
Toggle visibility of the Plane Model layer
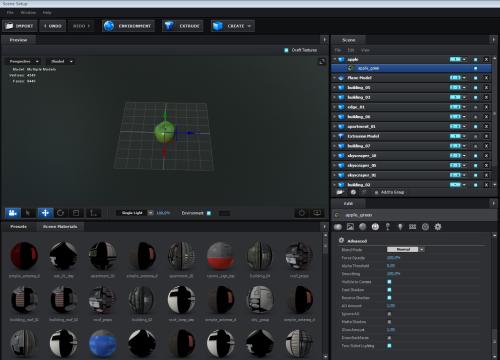point(475,78)
